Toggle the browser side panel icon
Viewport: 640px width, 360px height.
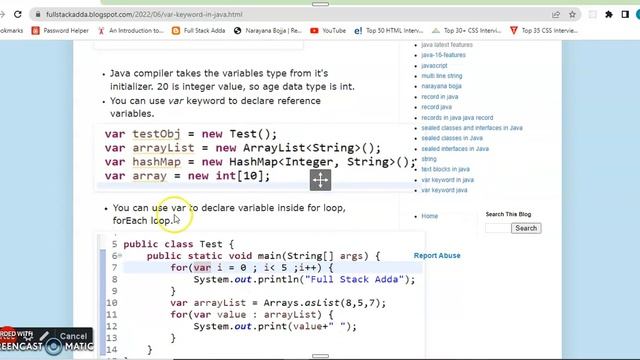625,15
